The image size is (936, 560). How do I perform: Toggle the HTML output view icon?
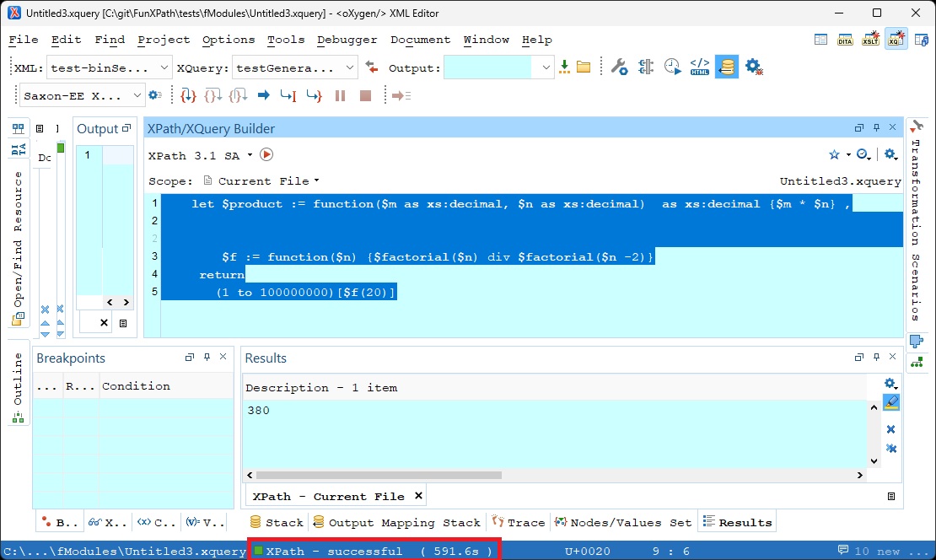coord(700,67)
